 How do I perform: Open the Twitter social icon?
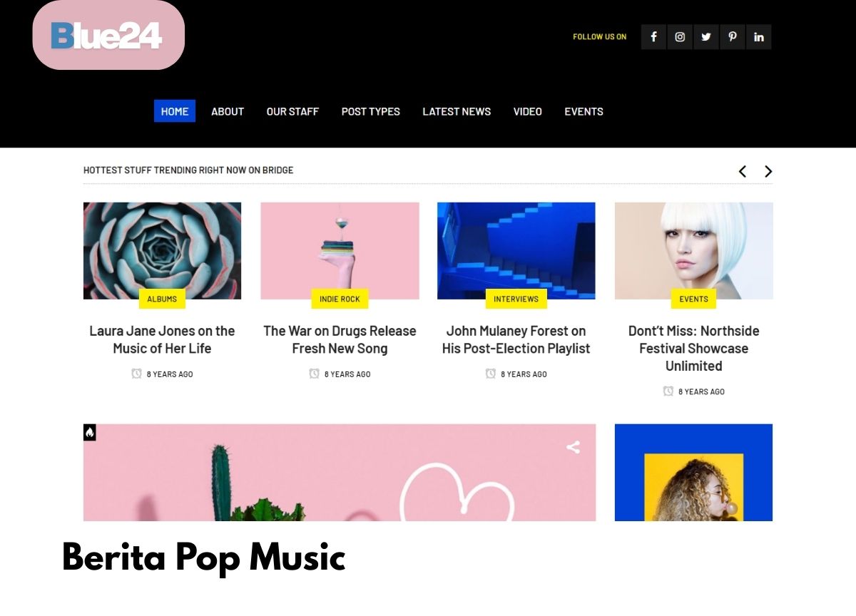click(x=706, y=37)
